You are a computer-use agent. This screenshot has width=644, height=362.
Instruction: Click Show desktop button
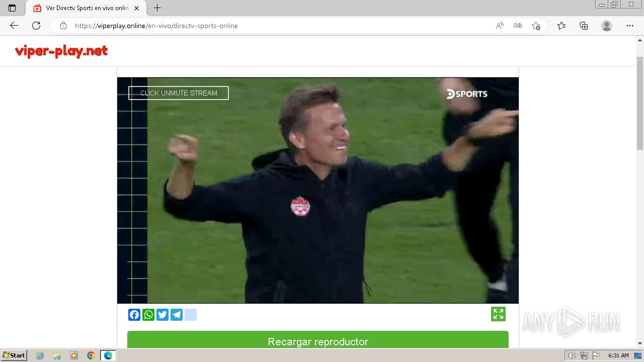pyautogui.click(x=638, y=355)
